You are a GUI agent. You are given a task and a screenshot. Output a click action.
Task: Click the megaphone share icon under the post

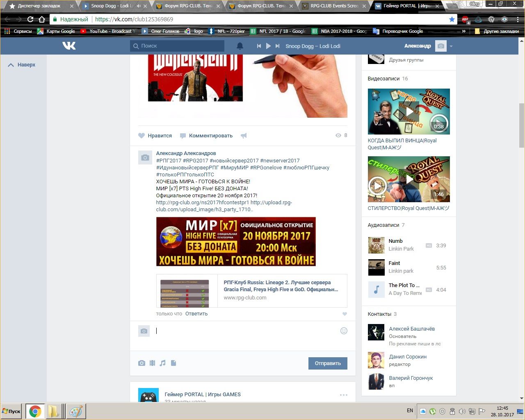(x=244, y=136)
